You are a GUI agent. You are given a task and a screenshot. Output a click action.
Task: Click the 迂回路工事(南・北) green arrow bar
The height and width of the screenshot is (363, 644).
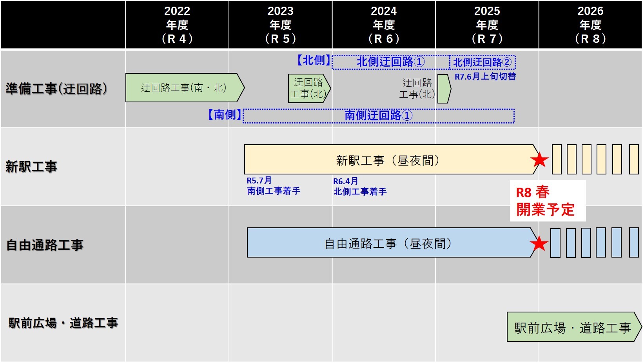(185, 88)
